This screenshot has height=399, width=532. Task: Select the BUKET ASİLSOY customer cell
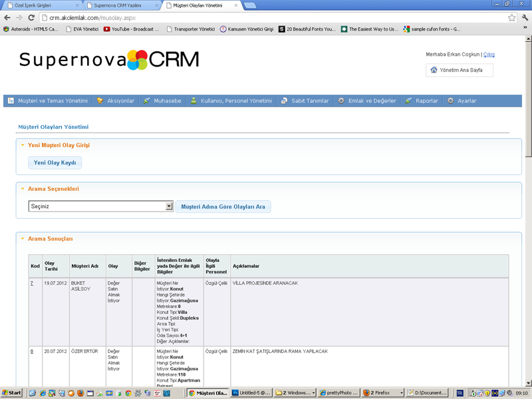coord(88,312)
